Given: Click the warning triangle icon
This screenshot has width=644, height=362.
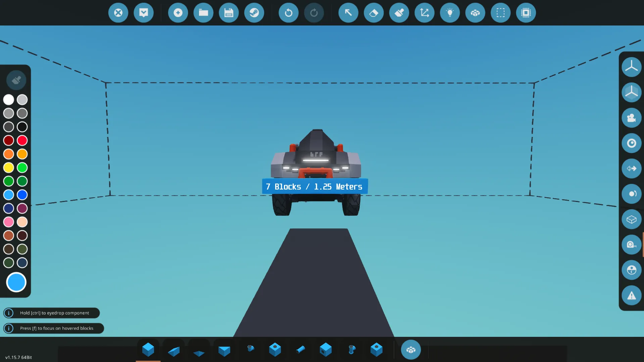Looking at the screenshot, I should click(x=631, y=296).
